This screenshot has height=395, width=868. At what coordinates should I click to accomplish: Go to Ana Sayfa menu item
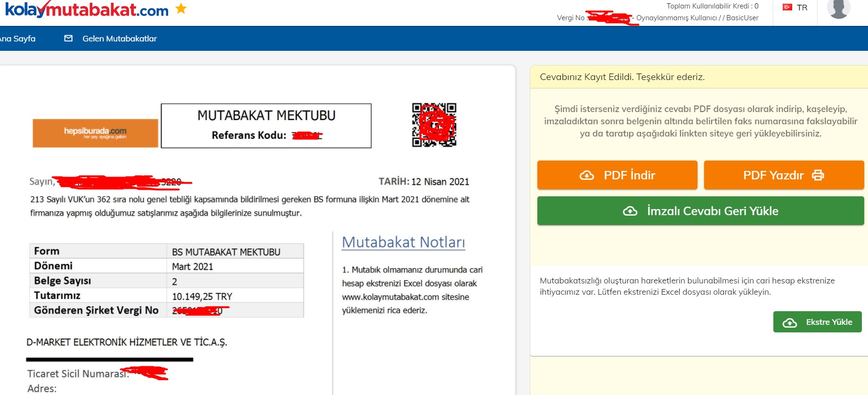pos(17,39)
